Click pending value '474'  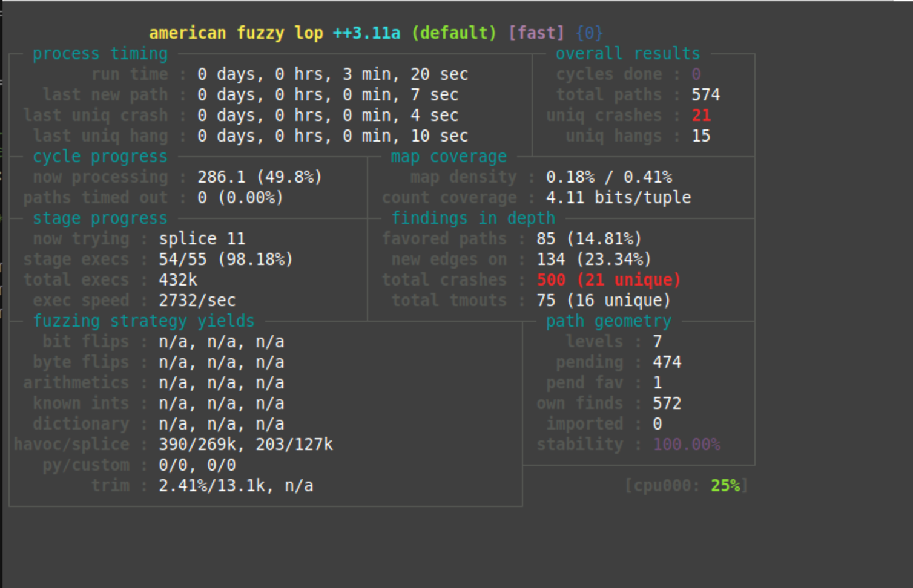[x=667, y=362]
